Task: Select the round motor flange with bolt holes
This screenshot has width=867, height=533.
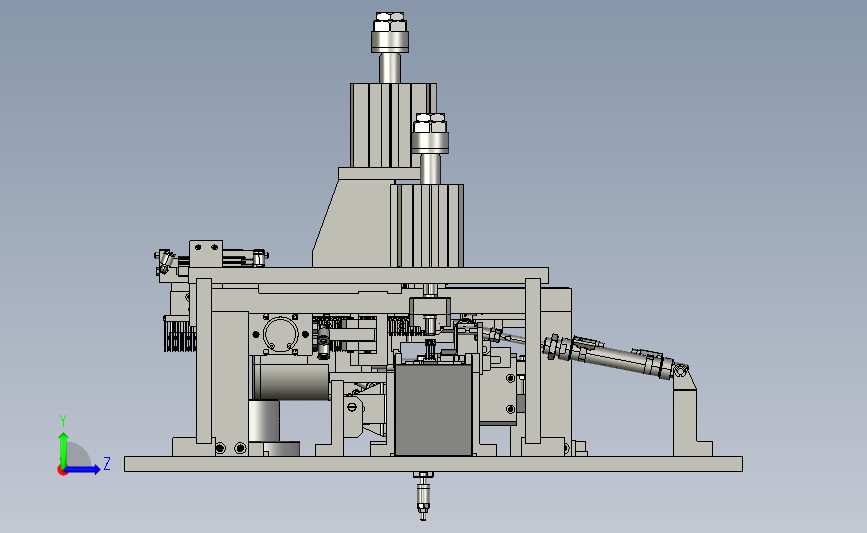Action: [280, 334]
